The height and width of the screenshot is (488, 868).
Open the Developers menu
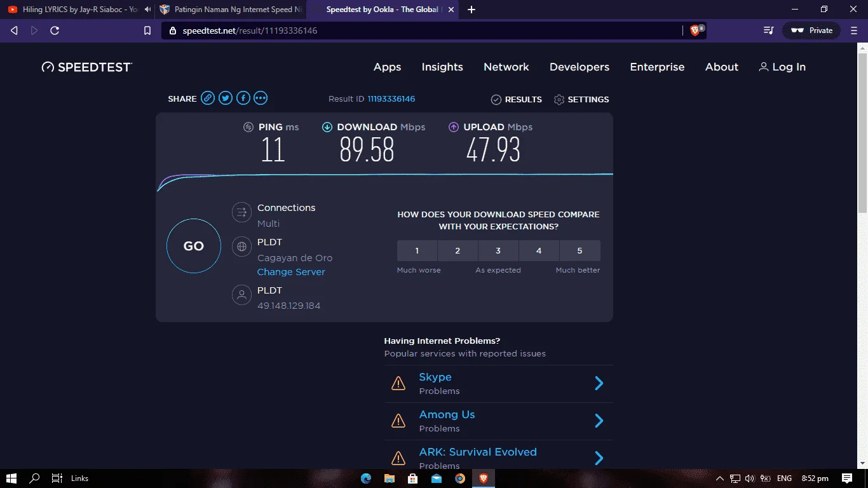click(580, 67)
